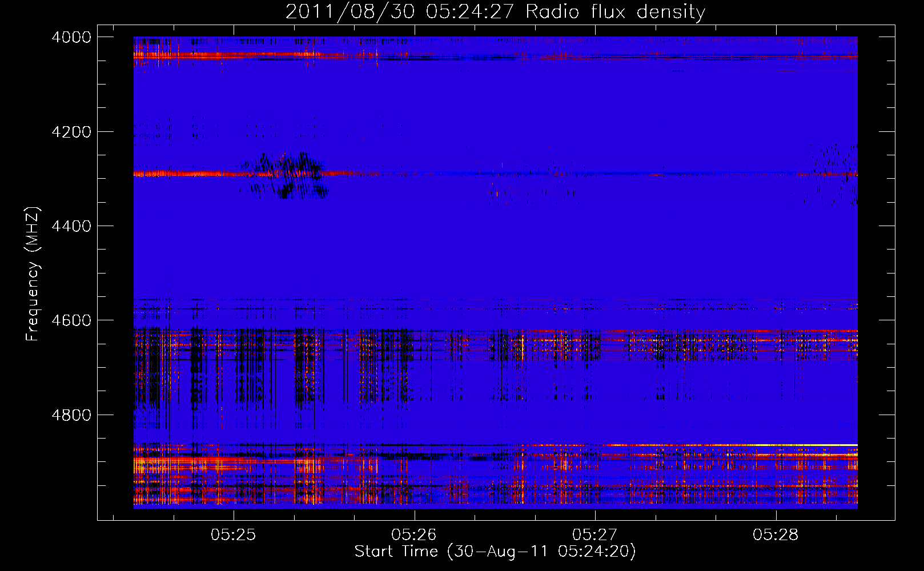
Task: Click the 4600 frequency tick label
Action: click(x=71, y=320)
